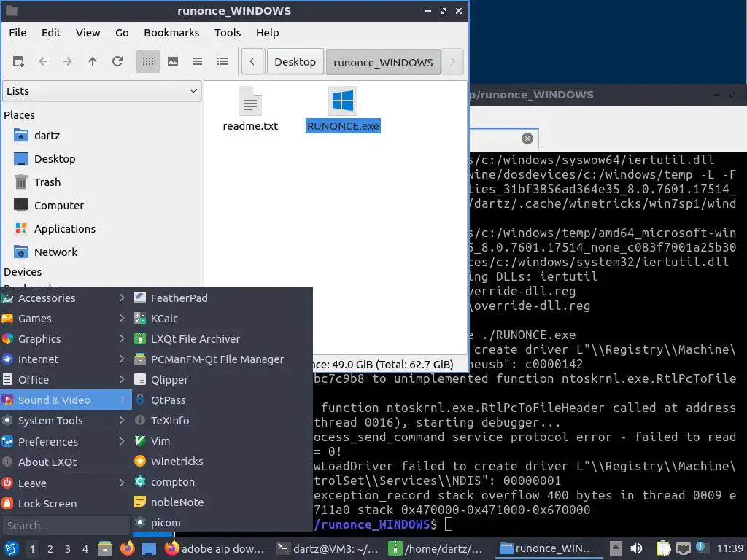The image size is (747, 560).
Task: Launch Qlipper from the menu
Action: pyautogui.click(x=222, y=380)
